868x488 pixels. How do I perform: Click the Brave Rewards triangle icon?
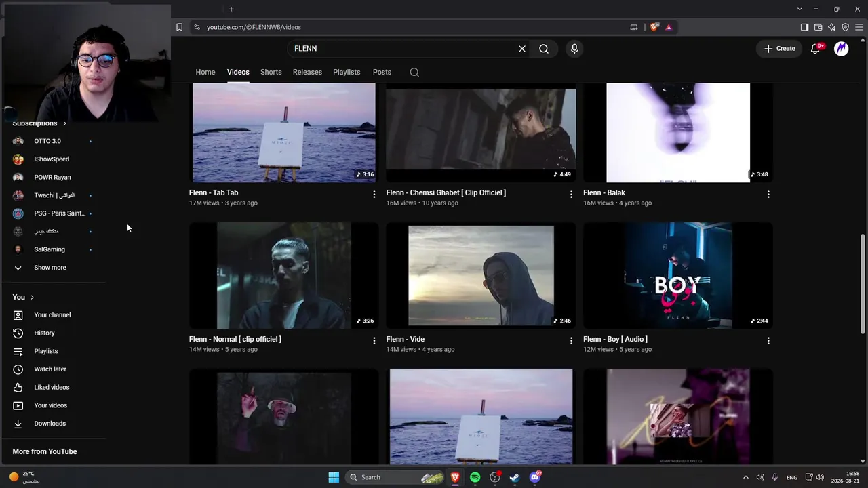click(x=669, y=27)
